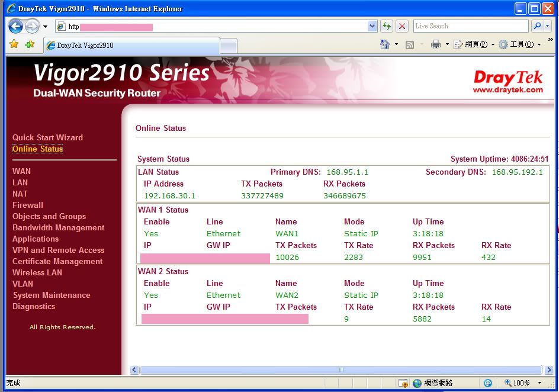Image resolution: width=559 pixels, height=392 pixels.
Task: Open the Online Status page link
Action: tap(37, 149)
